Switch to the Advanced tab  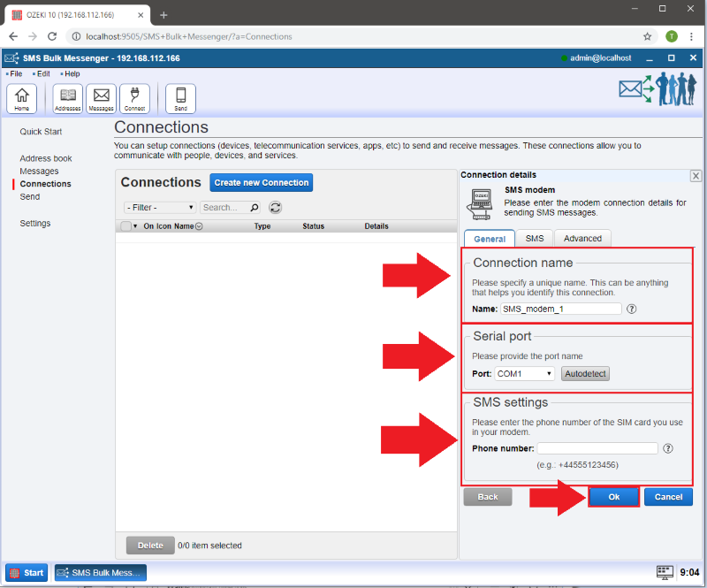click(x=582, y=238)
